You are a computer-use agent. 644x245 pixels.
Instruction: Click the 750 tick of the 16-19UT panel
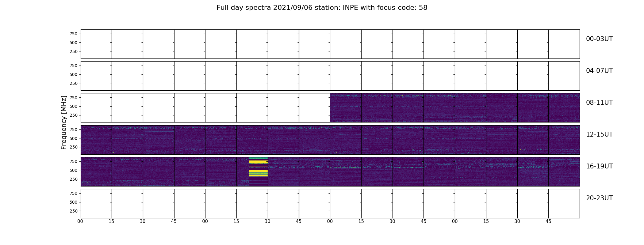[73, 161]
